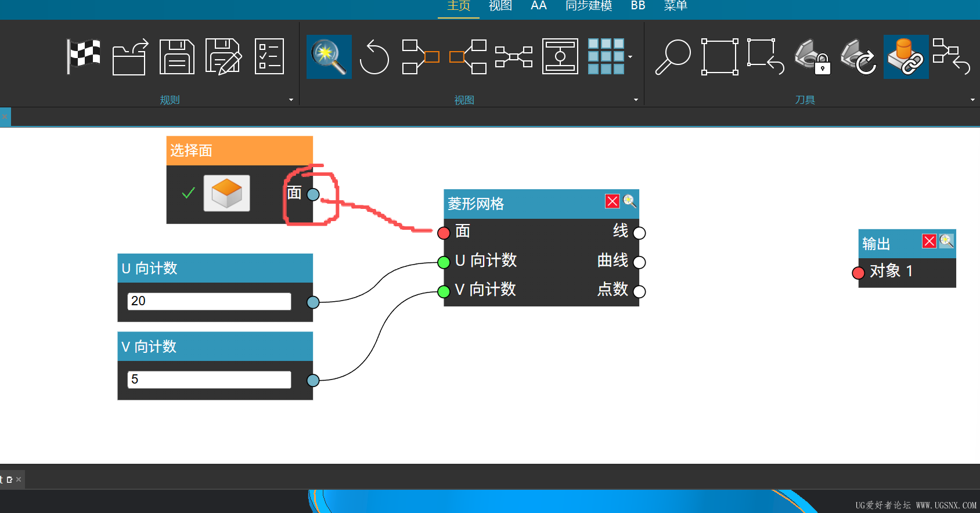Click the U 向计数 value field showing 20

209,301
